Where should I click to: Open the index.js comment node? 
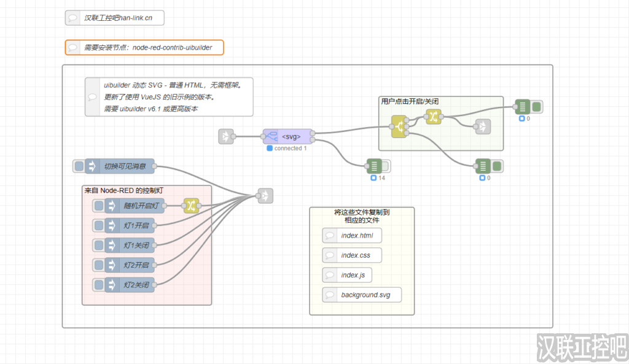click(347, 275)
